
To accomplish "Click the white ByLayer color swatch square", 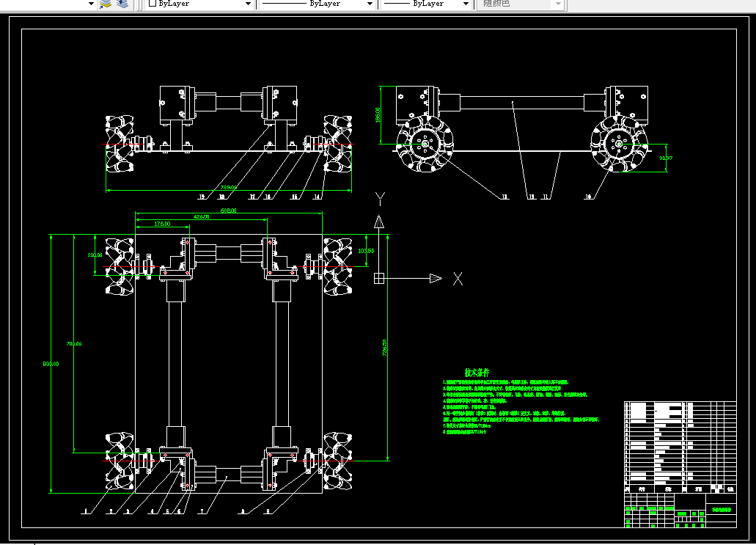I will click(153, 4).
